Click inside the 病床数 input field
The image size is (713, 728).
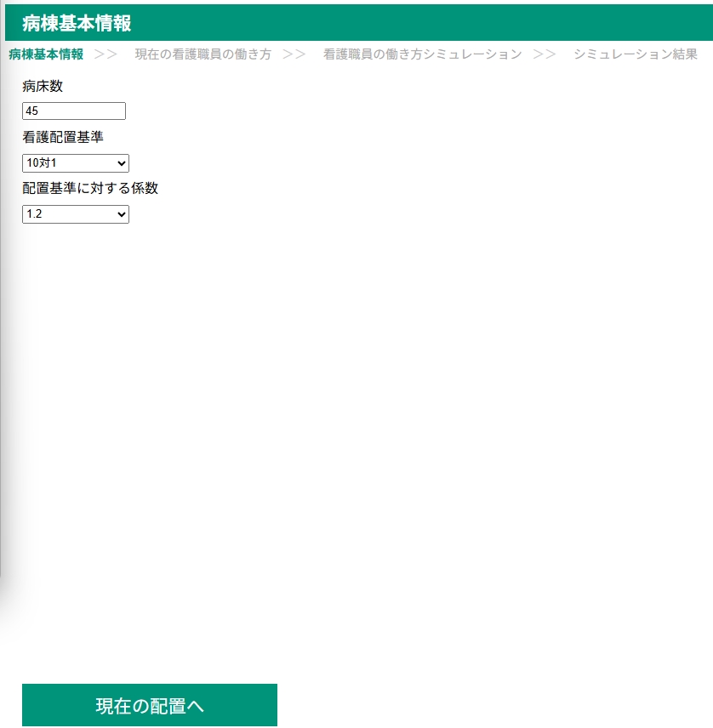coord(74,111)
